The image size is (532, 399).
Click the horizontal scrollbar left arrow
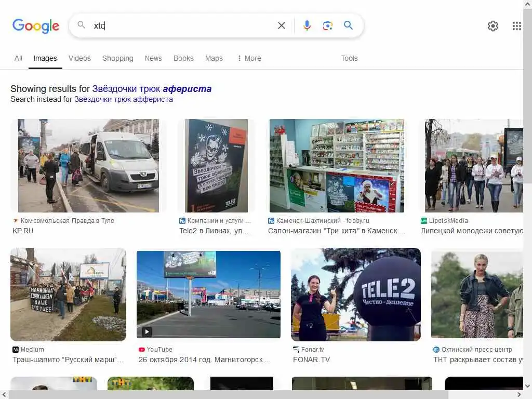pyautogui.click(x=4, y=395)
